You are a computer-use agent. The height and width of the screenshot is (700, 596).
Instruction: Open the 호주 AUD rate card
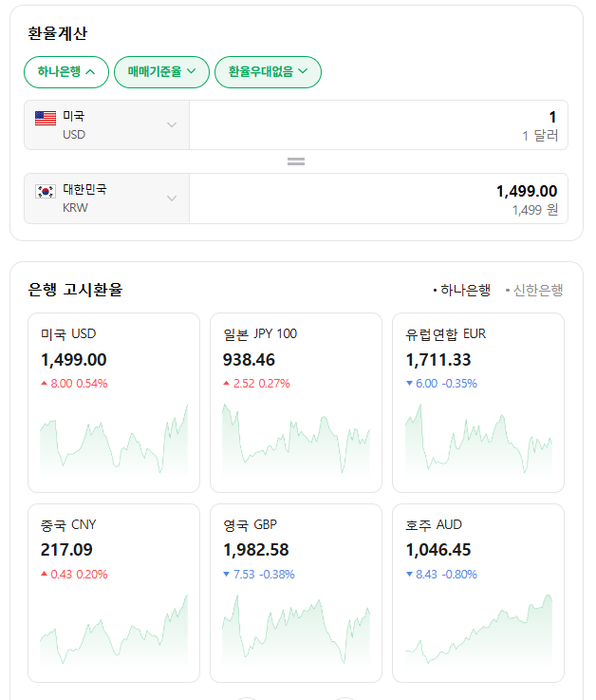[x=477, y=550]
